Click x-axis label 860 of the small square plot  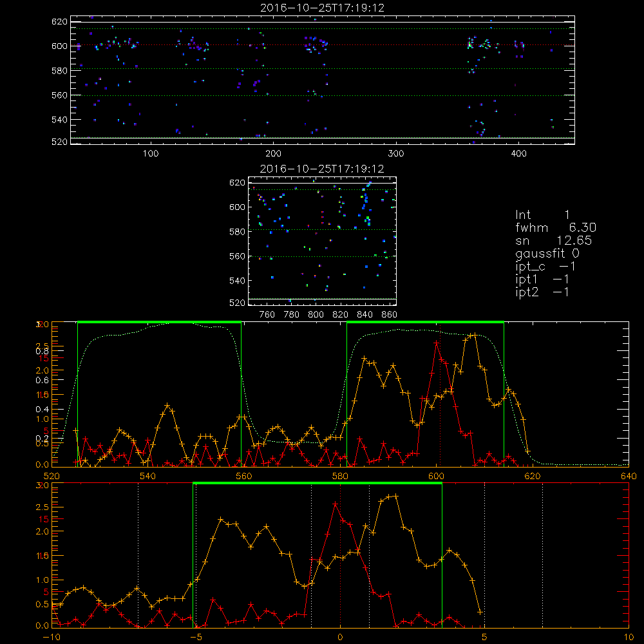coord(390,315)
